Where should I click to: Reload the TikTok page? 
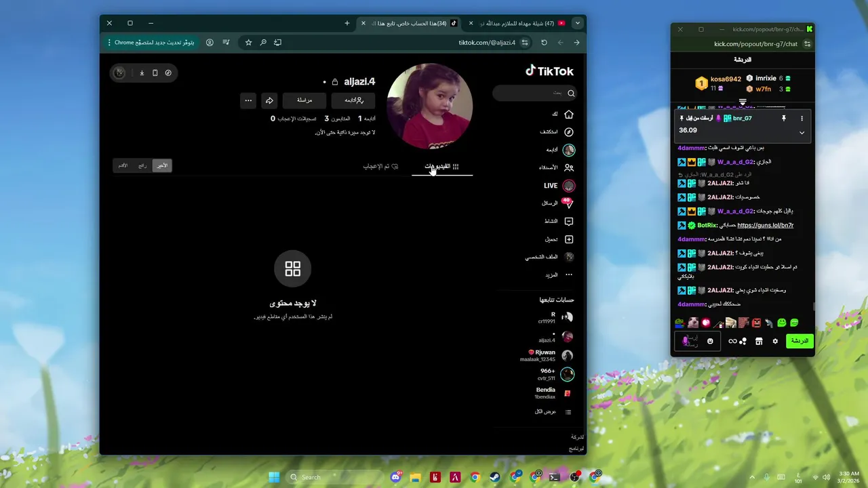(544, 42)
